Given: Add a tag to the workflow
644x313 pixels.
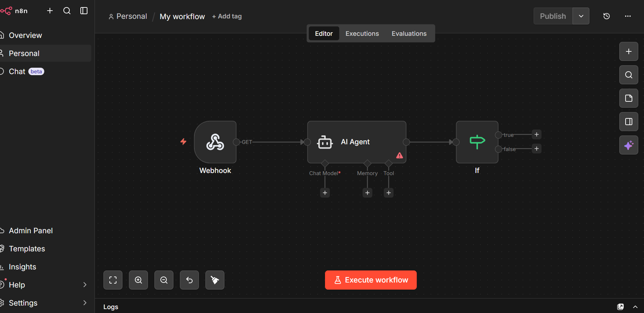Looking at the screenshot, I should [x=227, y=16].
